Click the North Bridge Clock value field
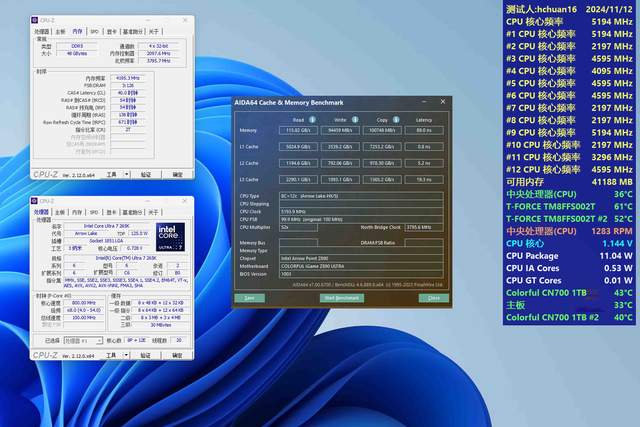640x427 pixels. pos(424,227)
